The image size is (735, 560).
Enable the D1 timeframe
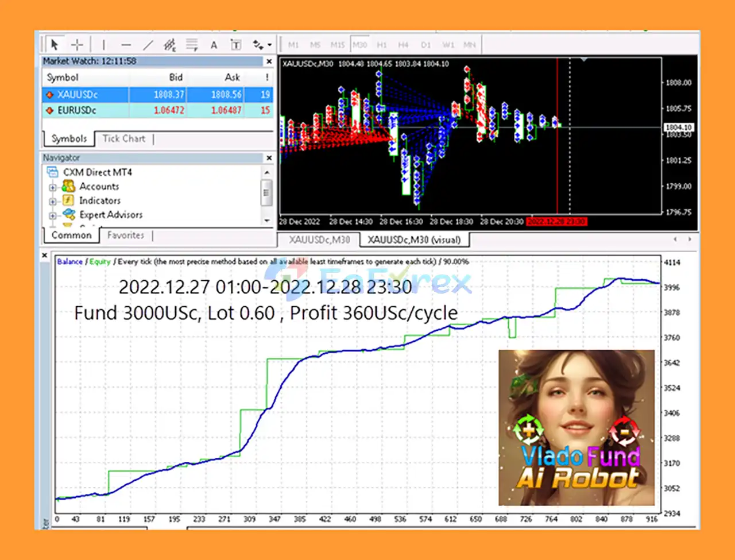(x=425, y=45)
